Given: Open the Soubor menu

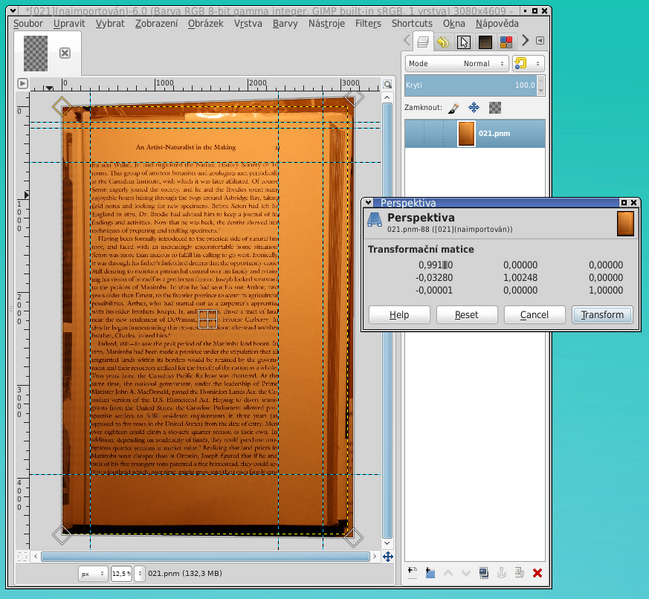Looking at the screenshot, I should pyautogui.click(x=28, y=24).
